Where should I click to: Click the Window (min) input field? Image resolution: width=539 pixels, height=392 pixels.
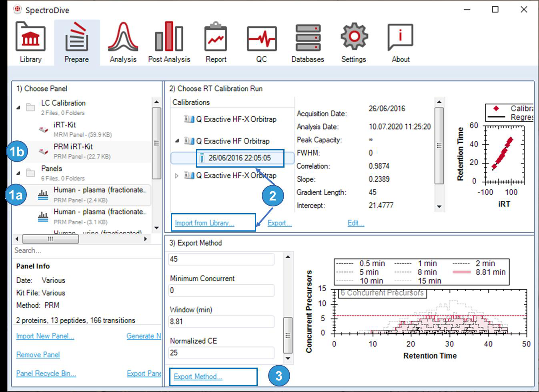tap(221, 321)
